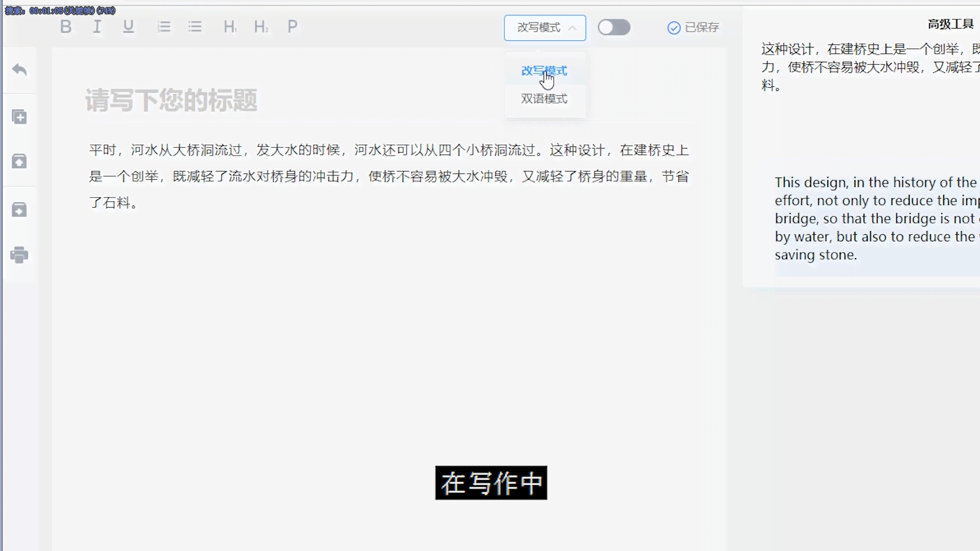Click the title placeholder 请写下您的标题
980x551 pixels.
point(171,100)
